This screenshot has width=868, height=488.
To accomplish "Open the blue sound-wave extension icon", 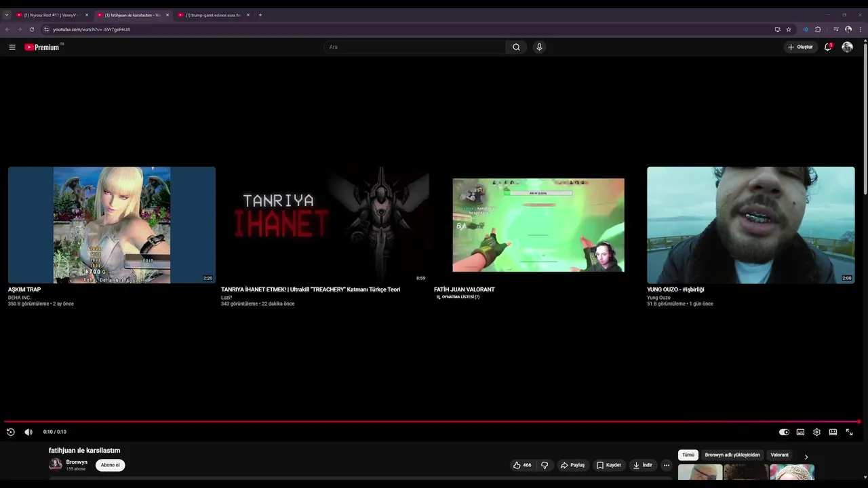I will pos(806,29).
